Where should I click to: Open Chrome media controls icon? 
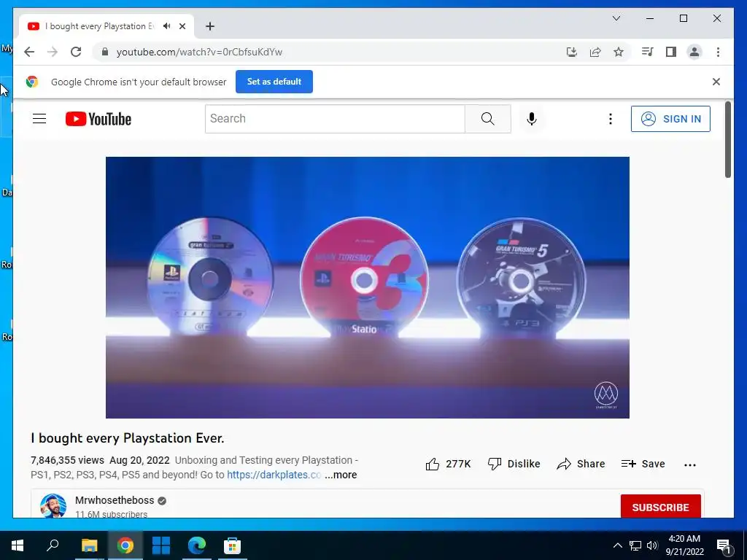point(648,52)
